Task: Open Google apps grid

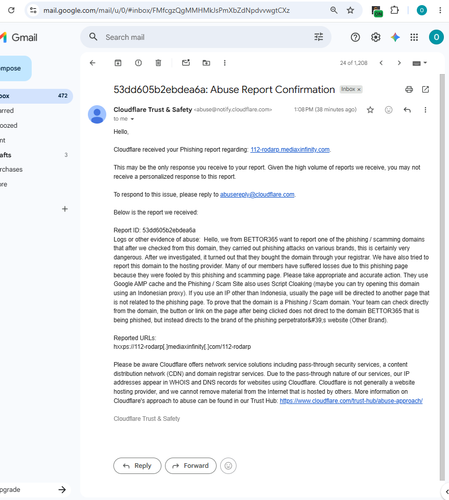Action: coord(414,37)
